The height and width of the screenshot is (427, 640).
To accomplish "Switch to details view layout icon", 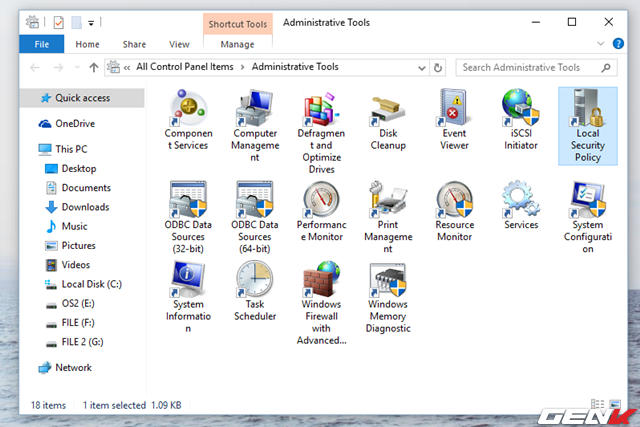I will tap(598, 404).
